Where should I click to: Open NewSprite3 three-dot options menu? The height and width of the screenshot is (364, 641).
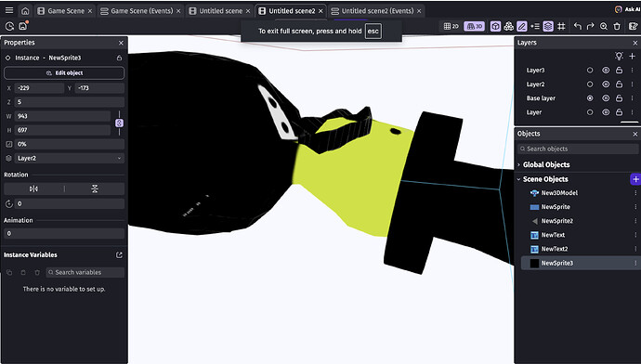click(x=635, y=263)
